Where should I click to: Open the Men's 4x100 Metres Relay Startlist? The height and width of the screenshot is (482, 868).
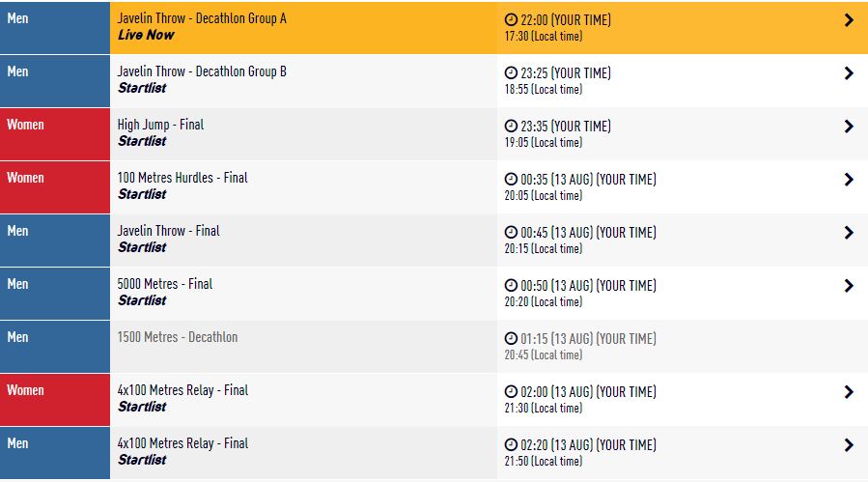142,460
